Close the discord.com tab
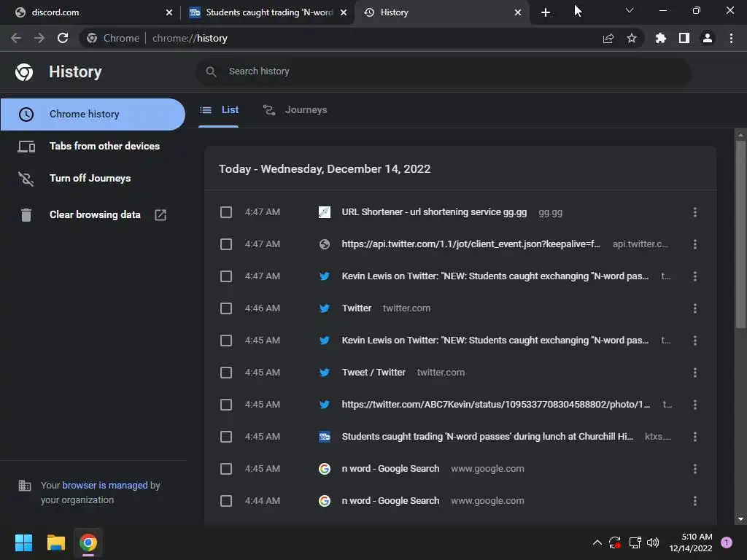This screenshot has width=747, height=560. coord(169,12)
